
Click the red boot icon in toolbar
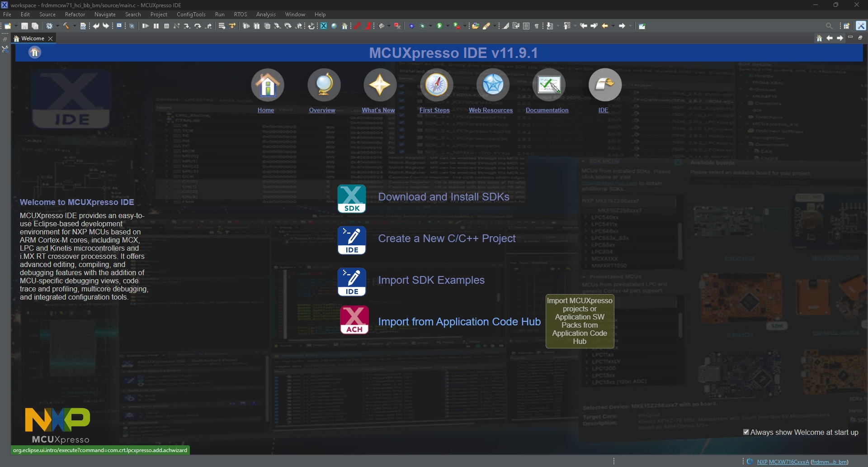coord(368,26)
